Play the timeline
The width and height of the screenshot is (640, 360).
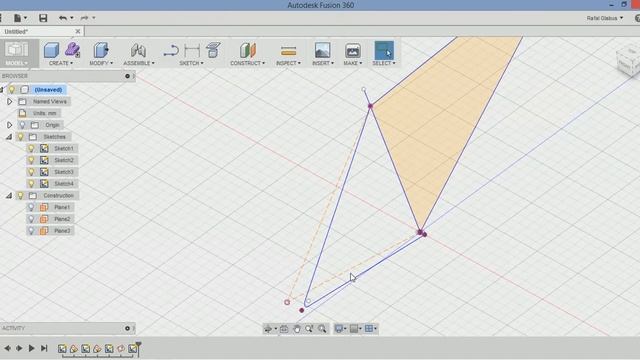click(x=31, y=348)
